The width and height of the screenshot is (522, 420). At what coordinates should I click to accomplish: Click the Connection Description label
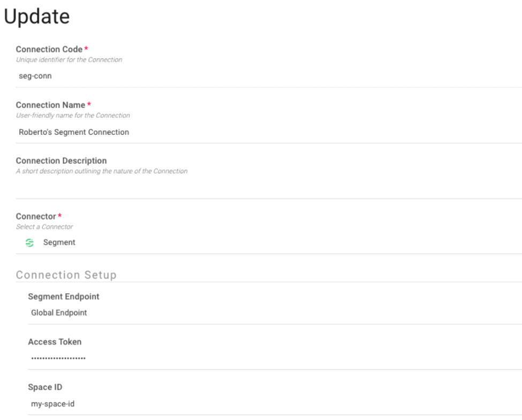[x=61, y=161]
